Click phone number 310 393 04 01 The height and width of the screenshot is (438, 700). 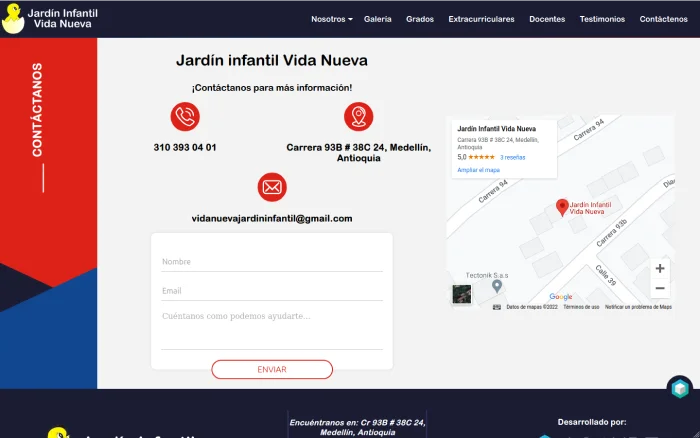(x=185, y=147)
